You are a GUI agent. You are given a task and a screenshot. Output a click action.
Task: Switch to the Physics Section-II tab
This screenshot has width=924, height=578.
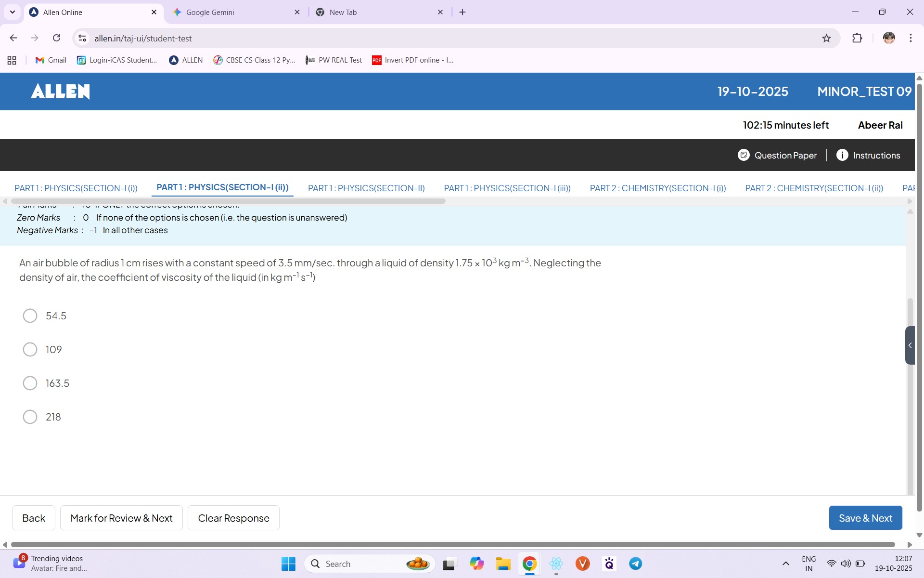pos(366,188)
